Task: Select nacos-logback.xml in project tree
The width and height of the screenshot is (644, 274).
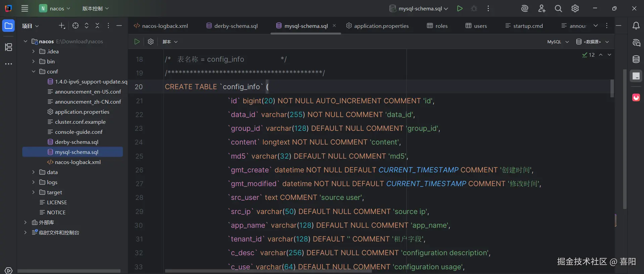Action: coord(74,162)
